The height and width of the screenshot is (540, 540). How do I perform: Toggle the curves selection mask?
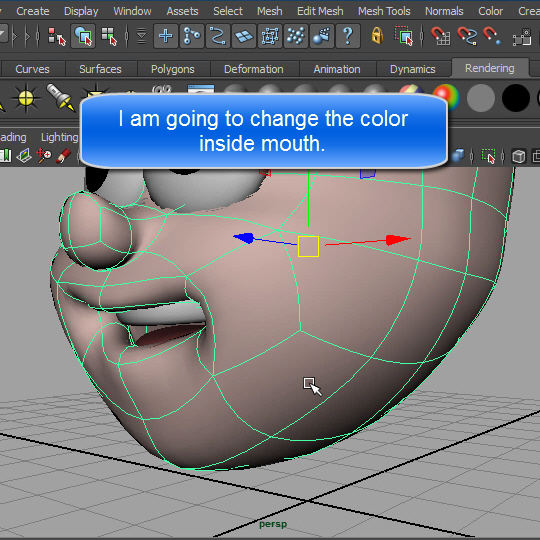[x=218, y=36]
